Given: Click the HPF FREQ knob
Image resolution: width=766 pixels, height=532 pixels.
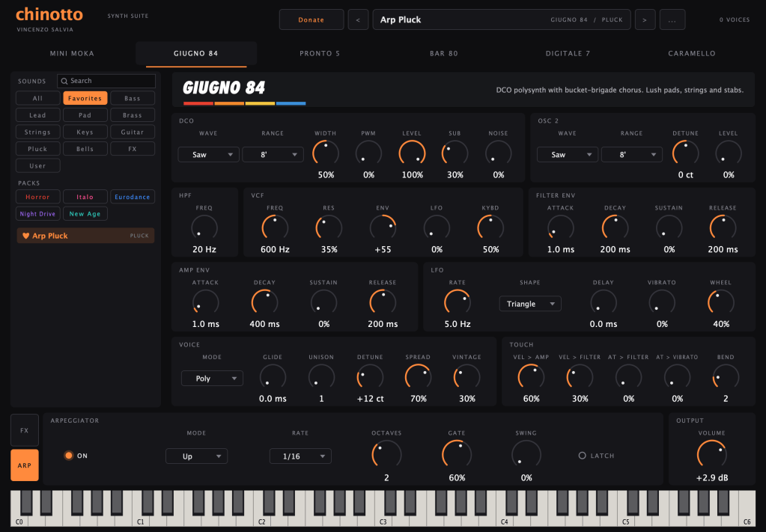Looking at the screenshot, I should tap(204, 227).
